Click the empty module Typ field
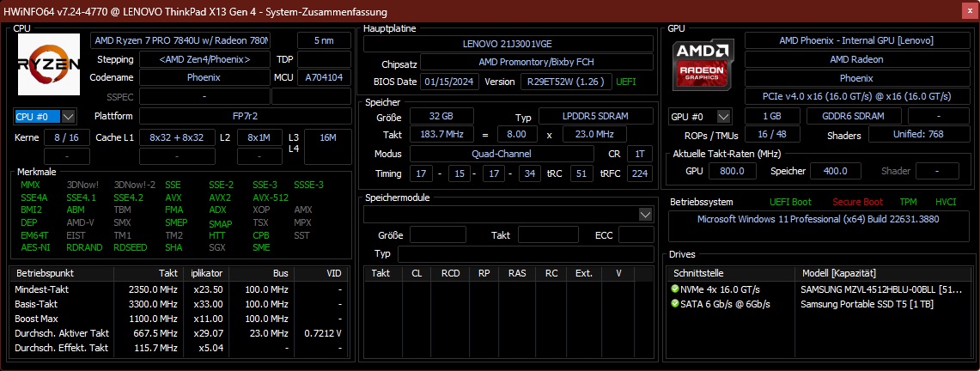 coord(525,254)
